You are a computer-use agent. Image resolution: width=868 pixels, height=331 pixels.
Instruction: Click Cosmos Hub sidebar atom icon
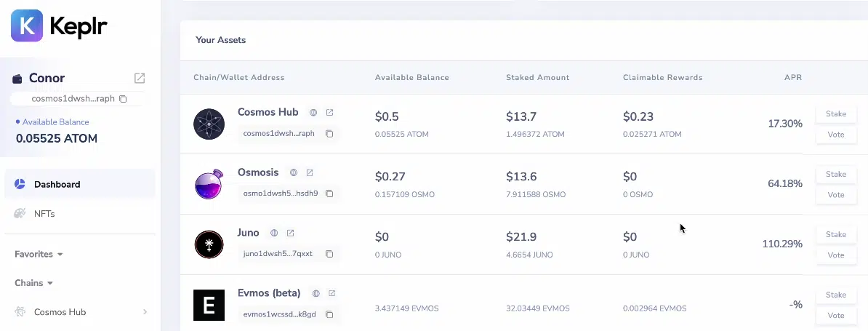[20, 312]
